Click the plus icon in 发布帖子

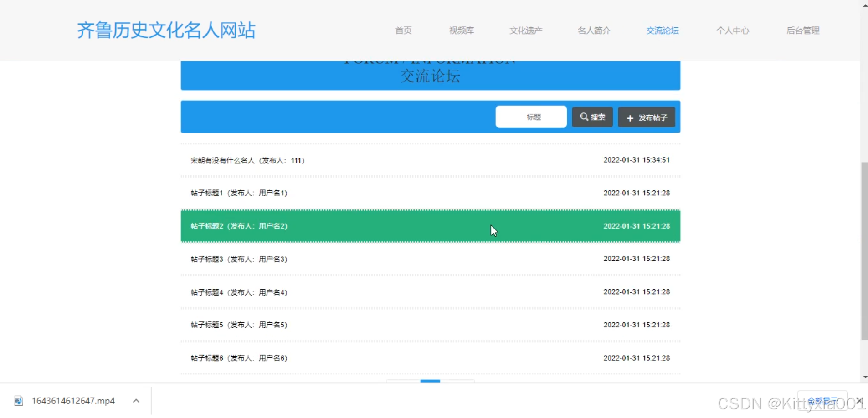(630, 118)
